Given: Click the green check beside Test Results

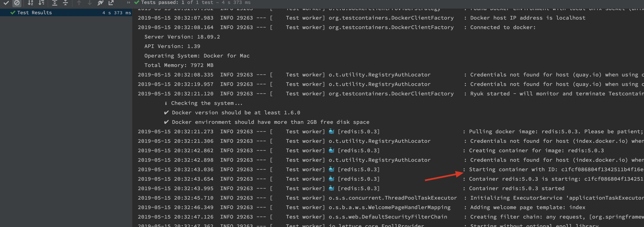Looking at the screenshot, I should 13,13.
